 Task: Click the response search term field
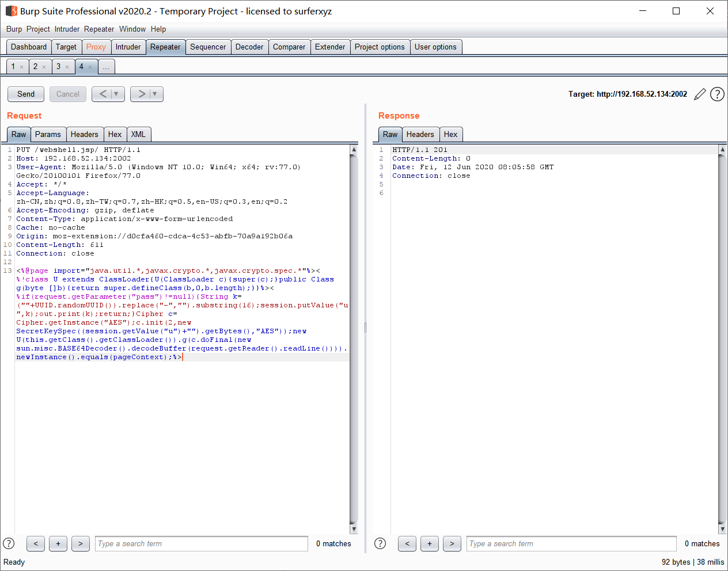point(571,543)
